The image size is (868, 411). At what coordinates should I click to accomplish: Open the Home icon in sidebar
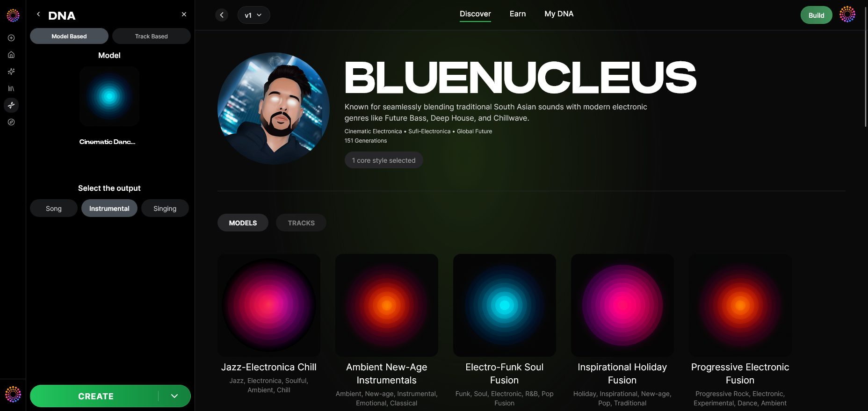coord(11,55)
